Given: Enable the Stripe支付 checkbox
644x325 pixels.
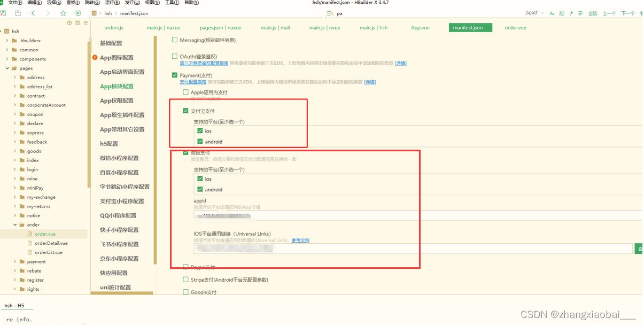Looking at the screenshot, I should click(186, 280).
